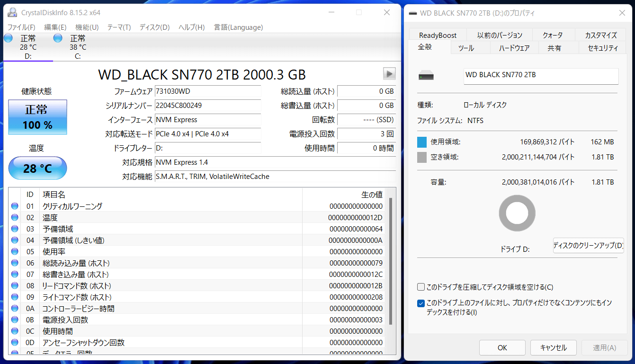Open the ファイル(F) menu
The width and height of the screenshot is (635, 364).
(21, 27)
